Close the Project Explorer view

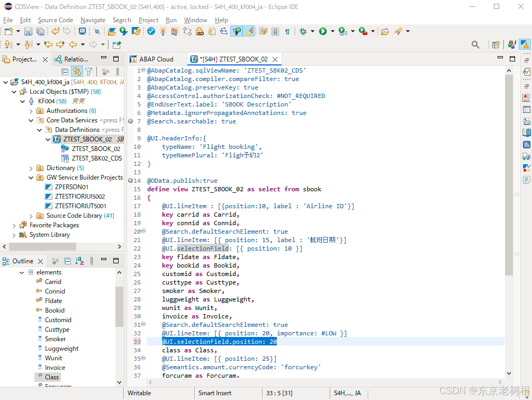pos(45,59)
